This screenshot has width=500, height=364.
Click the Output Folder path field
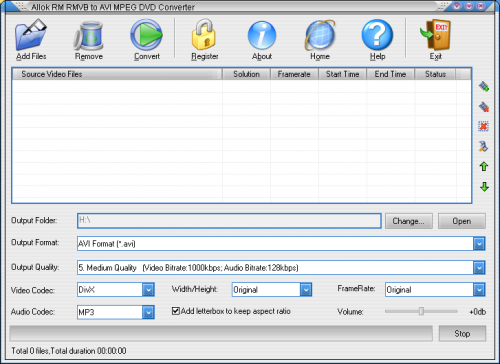[229, 221]
